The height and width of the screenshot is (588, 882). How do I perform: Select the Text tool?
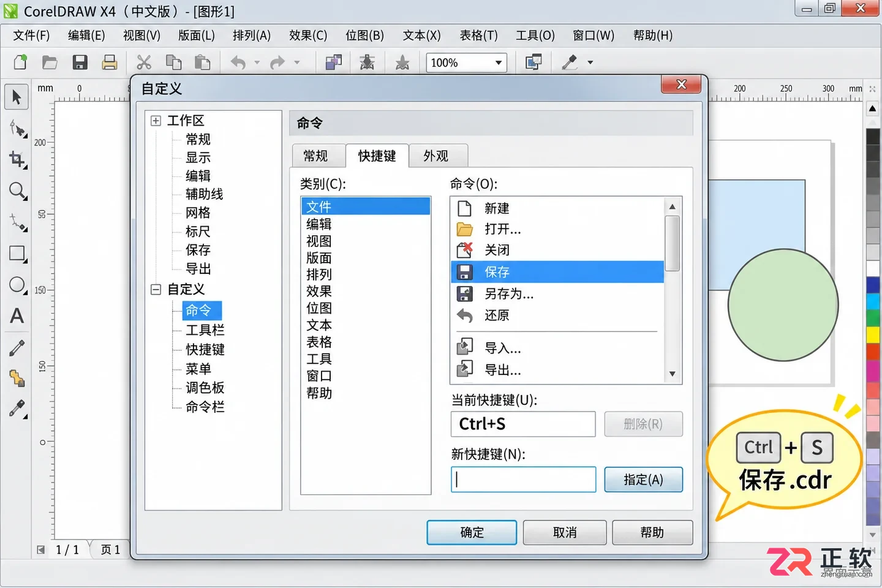coord(17,316)
